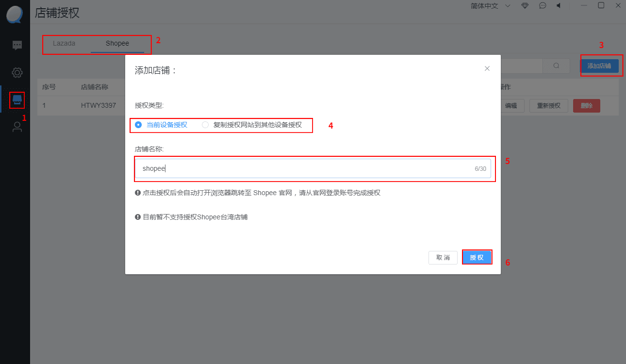The height and width of the screenshot is (364, 626).
Task: Click the search magnifier button
Action: [x=556, y=66]
